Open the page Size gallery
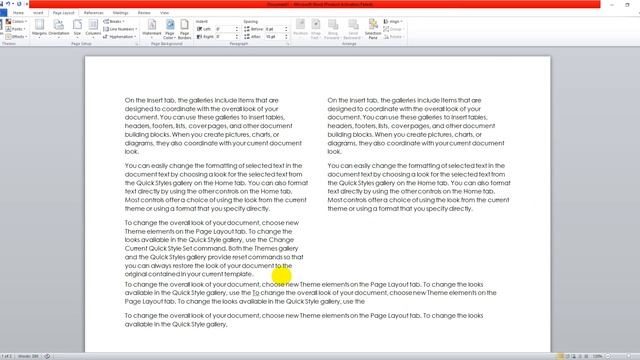The width and height of the screenshot is (640, 360). click(x=77, y=28)
